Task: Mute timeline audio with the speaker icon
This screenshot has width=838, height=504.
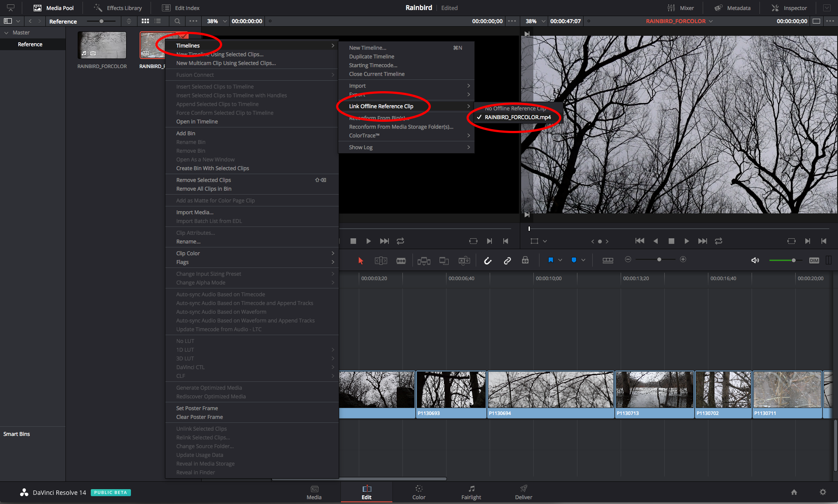Action: click(x=755, y=260)
